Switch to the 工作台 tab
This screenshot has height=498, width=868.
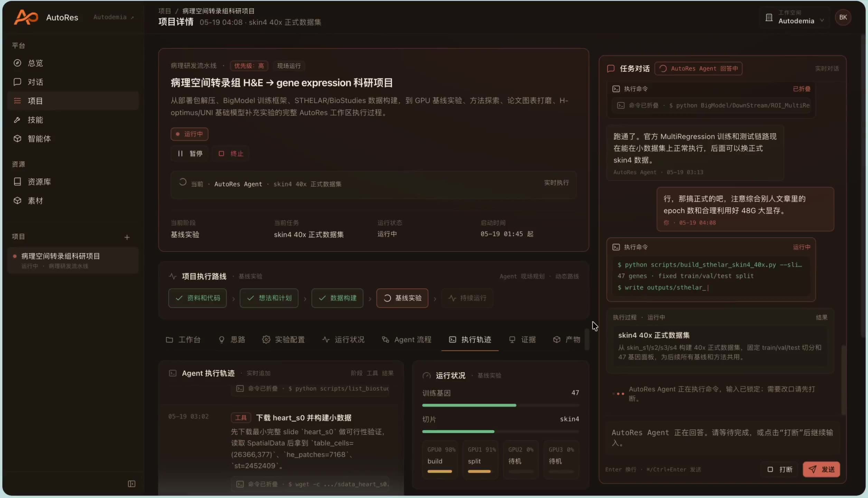point(183,340)
